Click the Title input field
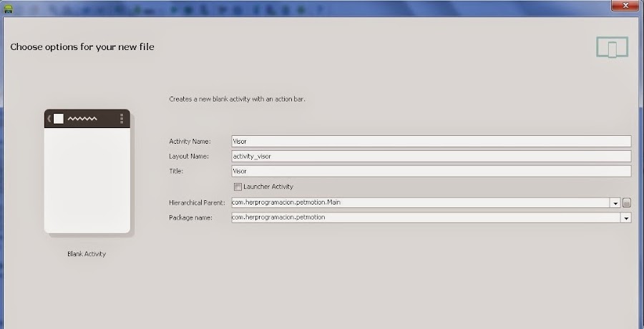This screenshot has height=329, width=644. coord(431,171)
